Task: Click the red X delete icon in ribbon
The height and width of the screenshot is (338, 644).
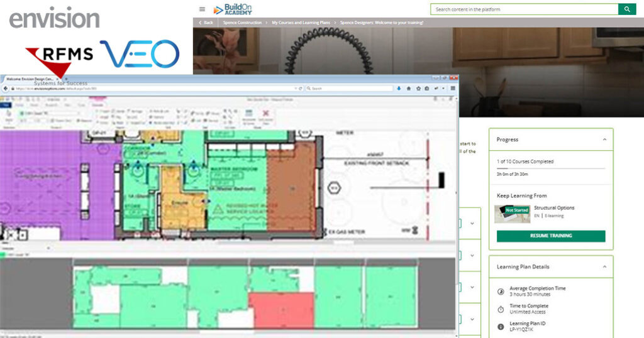Action: point(265,113)
